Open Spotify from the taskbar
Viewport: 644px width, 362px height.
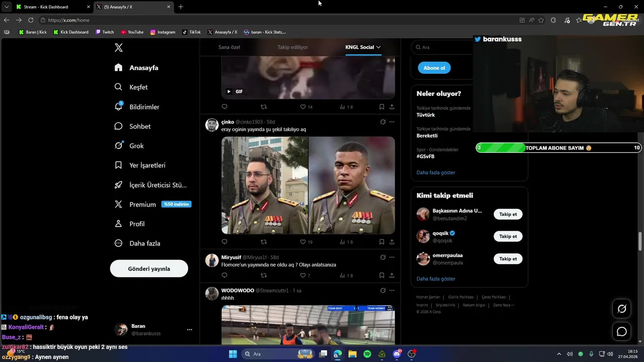tap(367, 354)
